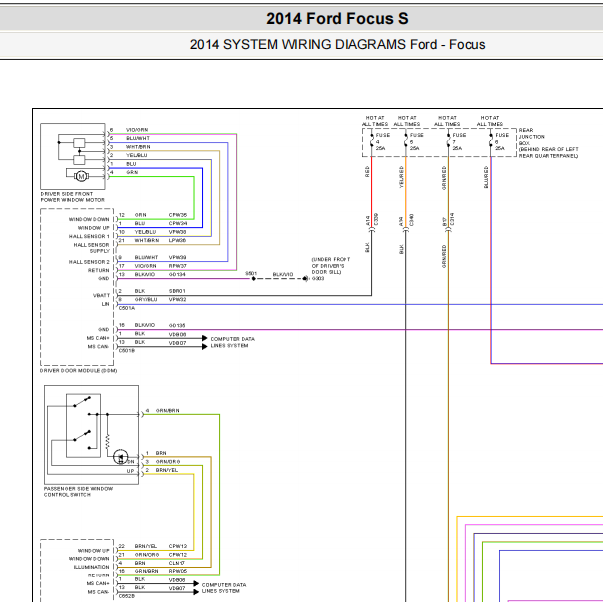The image size is (603, 602).
Task: Click circuit code 'CPW34'
Action: (178, 223)
